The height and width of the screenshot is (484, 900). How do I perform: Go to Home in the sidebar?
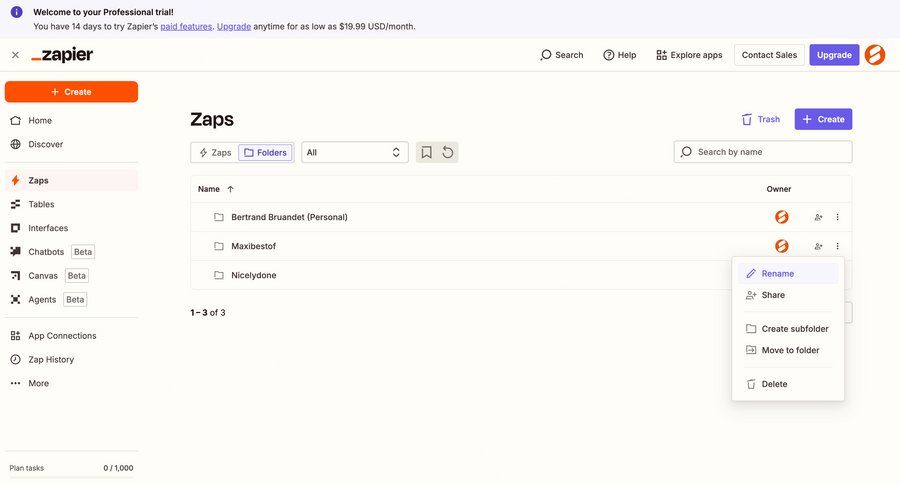(71, 121)
